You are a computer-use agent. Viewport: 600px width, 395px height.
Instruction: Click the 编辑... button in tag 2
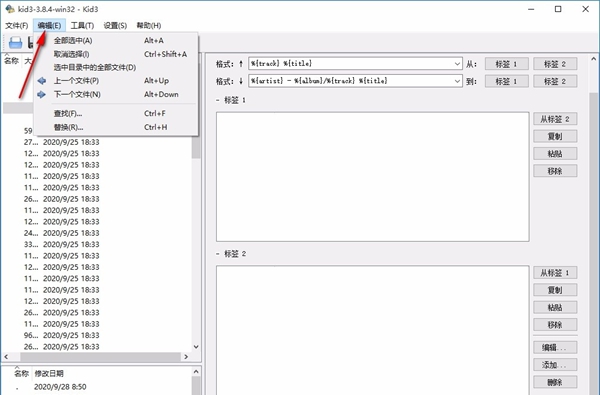point(555,348)
